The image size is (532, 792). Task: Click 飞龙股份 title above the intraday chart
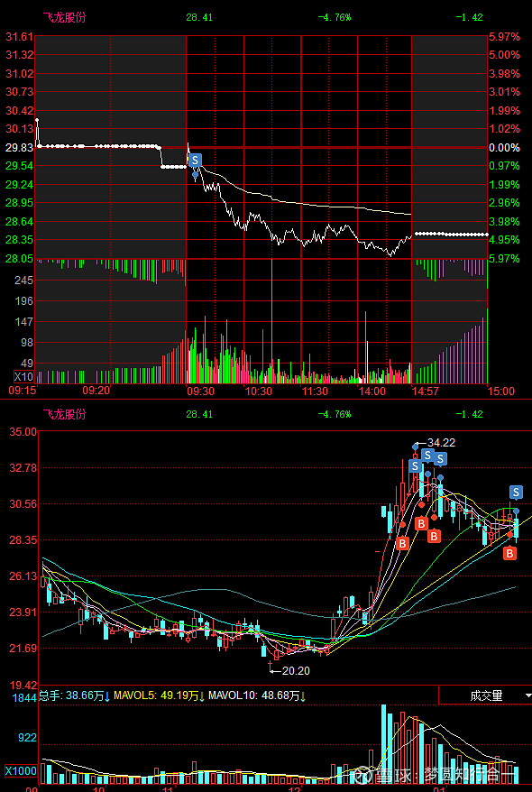pos(64,17)
